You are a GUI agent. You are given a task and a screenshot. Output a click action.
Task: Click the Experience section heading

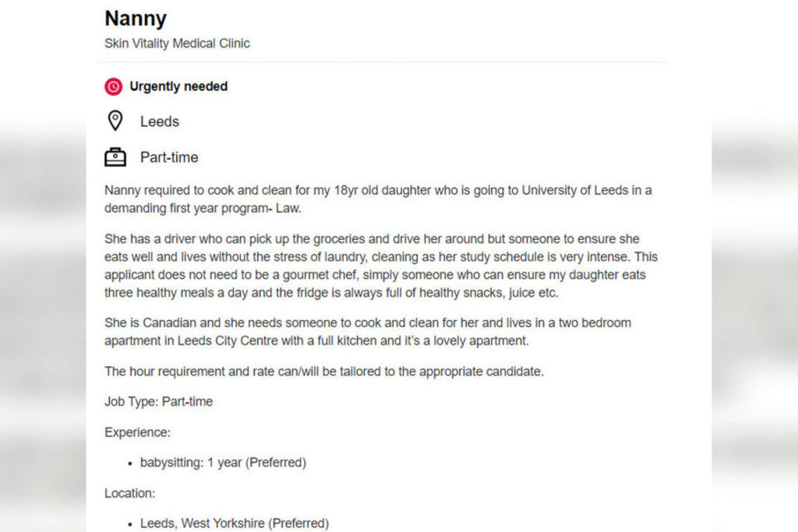(x=137, y=432)
